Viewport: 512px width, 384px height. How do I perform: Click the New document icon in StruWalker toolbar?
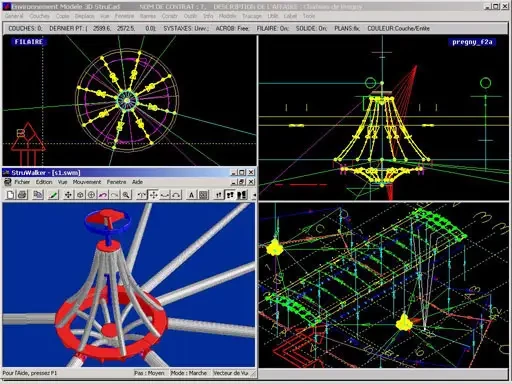coord(10,195)
